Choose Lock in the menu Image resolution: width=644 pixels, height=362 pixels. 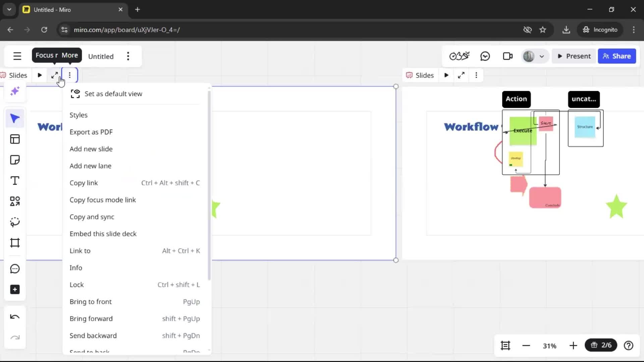point(135,285)
